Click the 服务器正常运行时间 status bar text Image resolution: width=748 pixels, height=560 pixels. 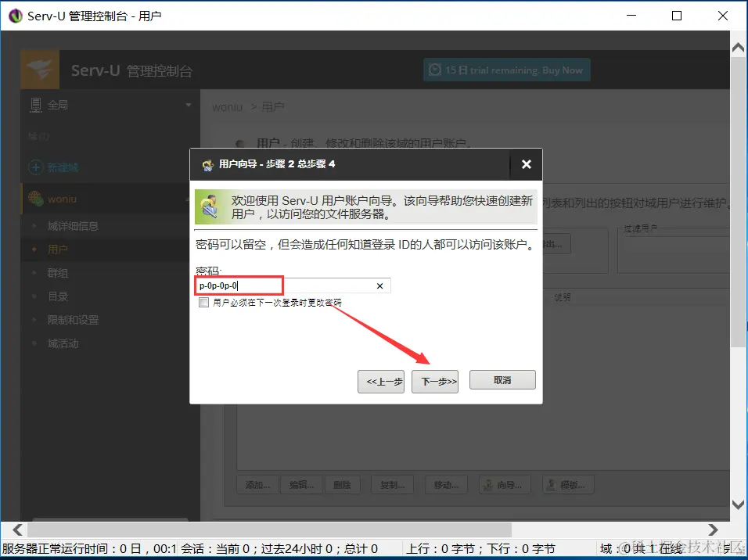tap(89, 548)
